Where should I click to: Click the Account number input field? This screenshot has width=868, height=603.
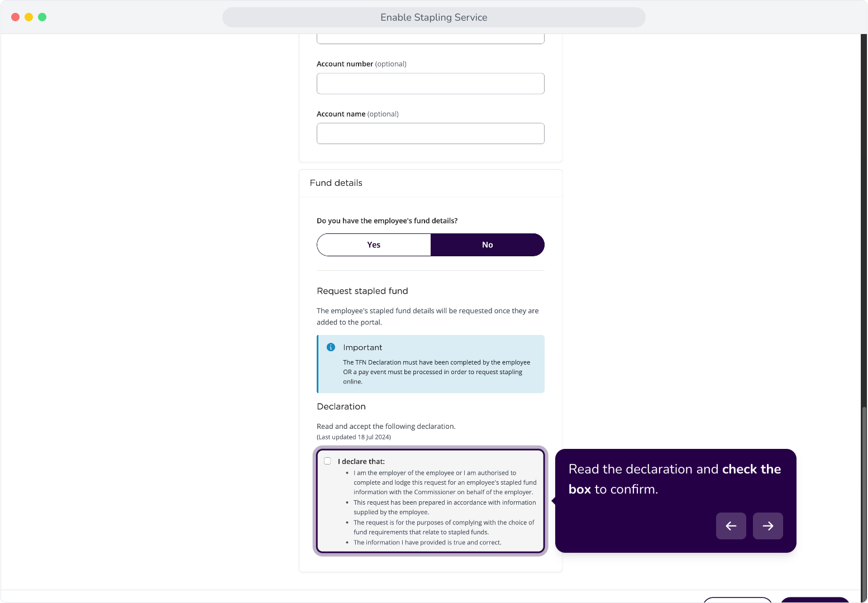point(431,84)
